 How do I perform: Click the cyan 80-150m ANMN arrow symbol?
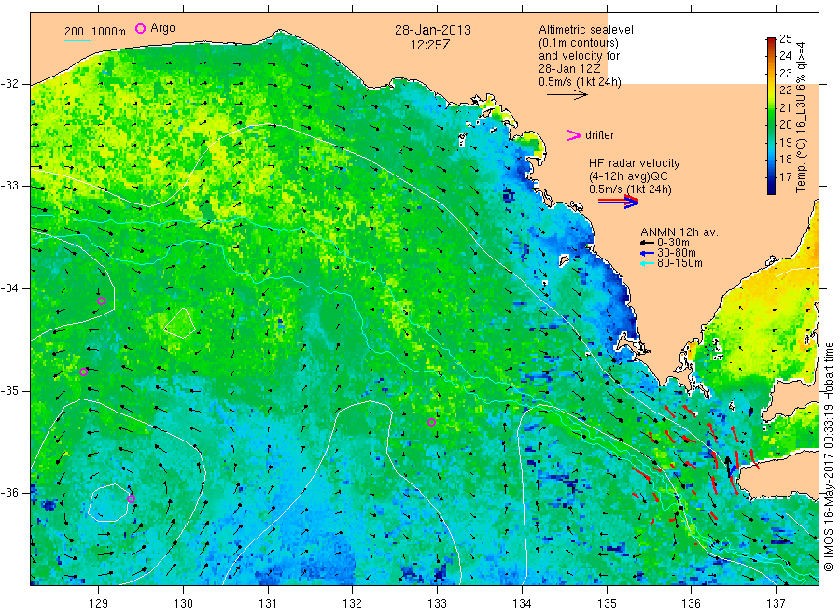pos(647,263)
